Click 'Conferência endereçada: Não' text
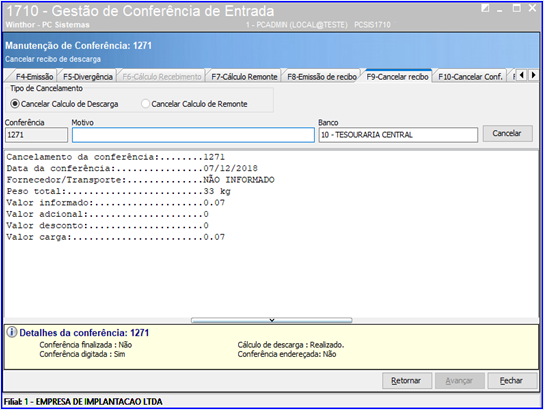 [287, 354]
